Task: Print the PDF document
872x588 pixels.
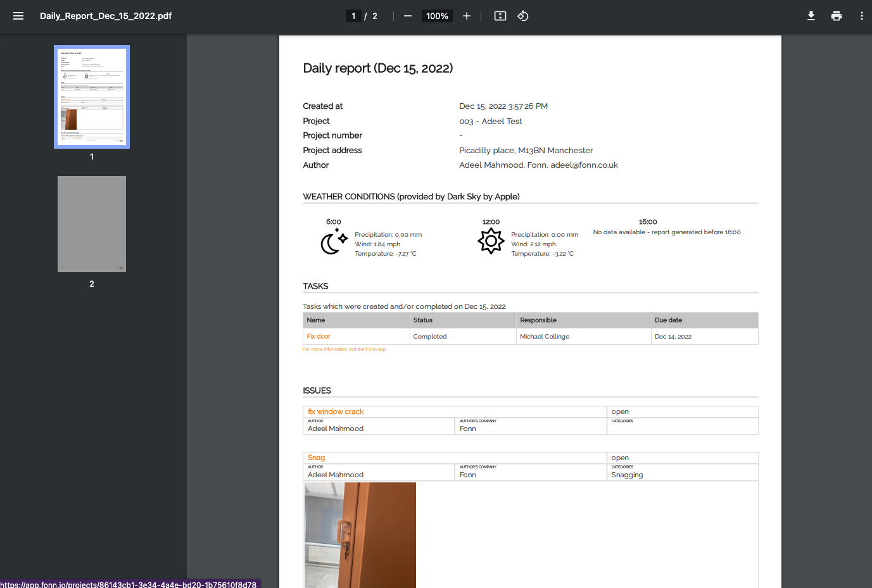Action: click(x=837, y=16)
